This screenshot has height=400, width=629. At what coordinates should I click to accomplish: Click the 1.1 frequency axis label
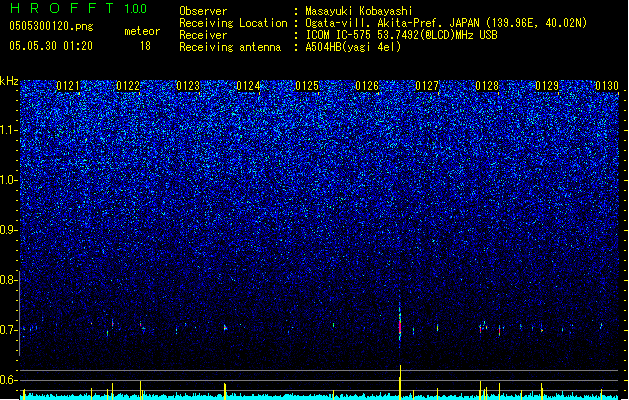click(9, 130)
